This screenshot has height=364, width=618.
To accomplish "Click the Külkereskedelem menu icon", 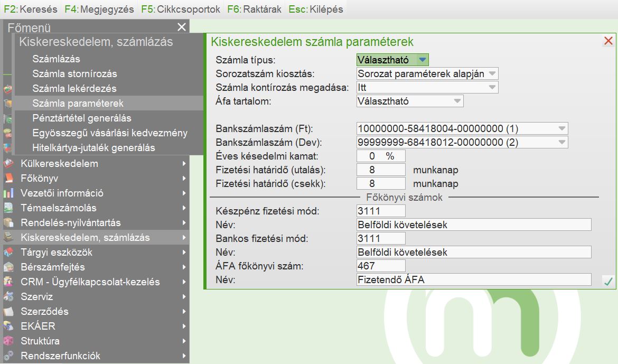I will [8, 163].
